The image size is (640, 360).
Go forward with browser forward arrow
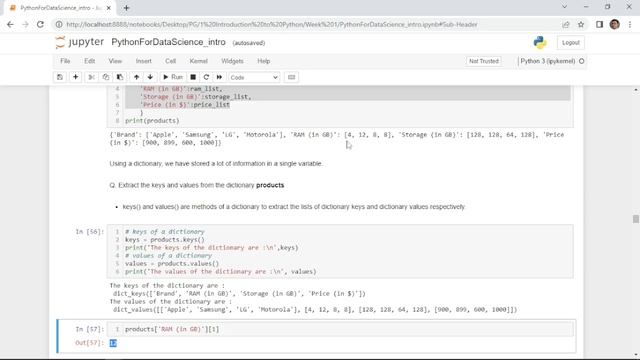tap(25, 24)
